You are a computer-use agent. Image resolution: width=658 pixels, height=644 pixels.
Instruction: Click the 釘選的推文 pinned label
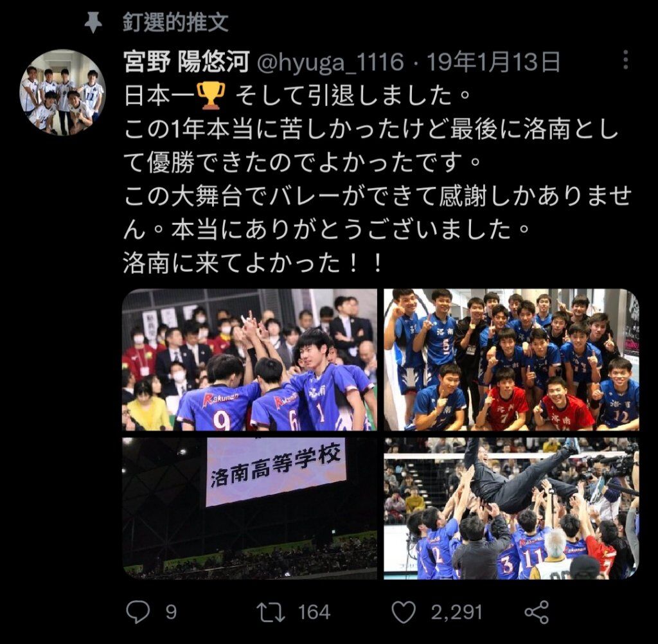pos(175,22)
